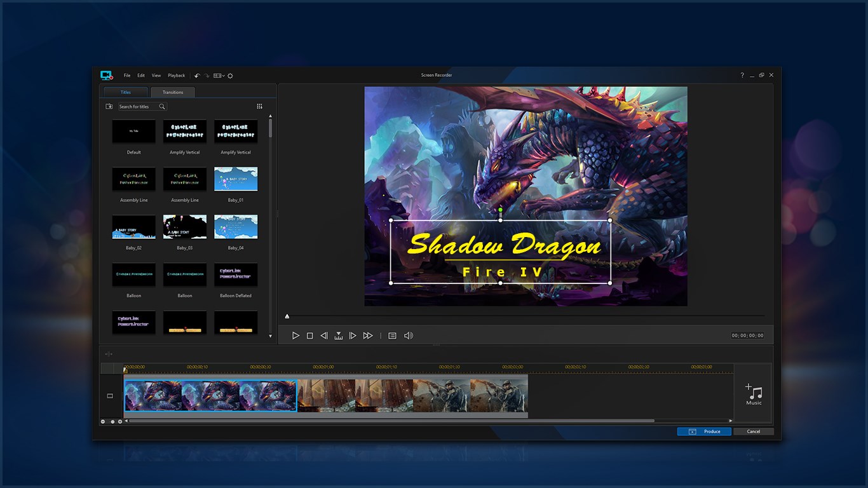The image size is (868, 488).
Task: Click the video track icon
Action: pos(110,396)
